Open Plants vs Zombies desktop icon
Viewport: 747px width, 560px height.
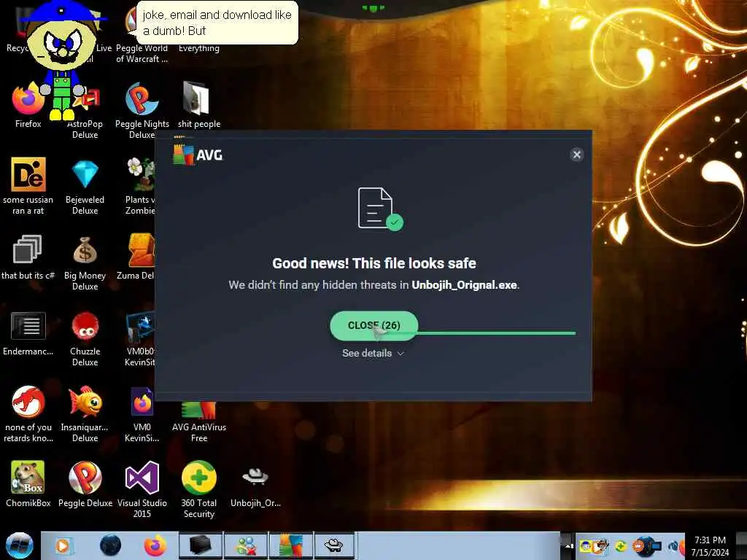140,186
